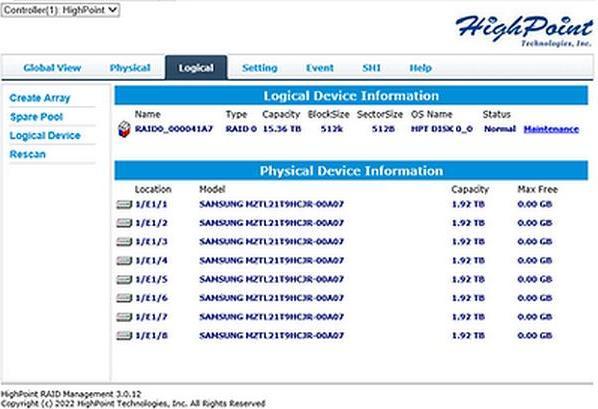Viewport: 598px width, 409px height.
Task: Click the disk icon for 1/E1/8
Action: [x=124, y=336]
